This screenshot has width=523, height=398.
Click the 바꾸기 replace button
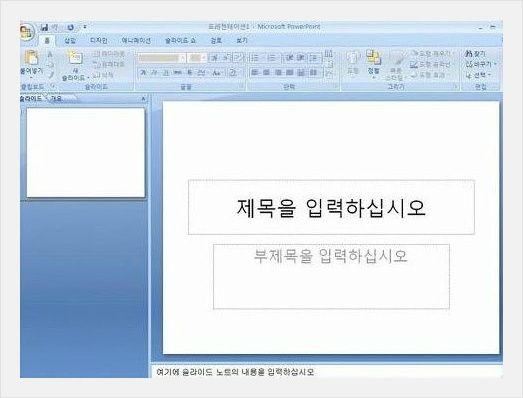click(481, 64)
